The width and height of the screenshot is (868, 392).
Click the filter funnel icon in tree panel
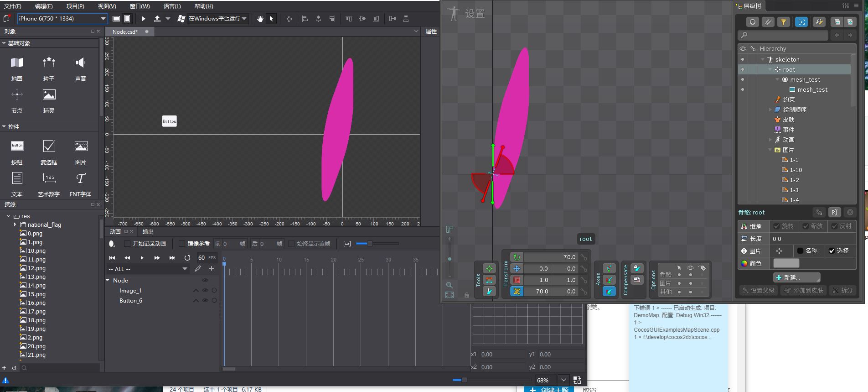pyautogui.click(x=783, y=22)
